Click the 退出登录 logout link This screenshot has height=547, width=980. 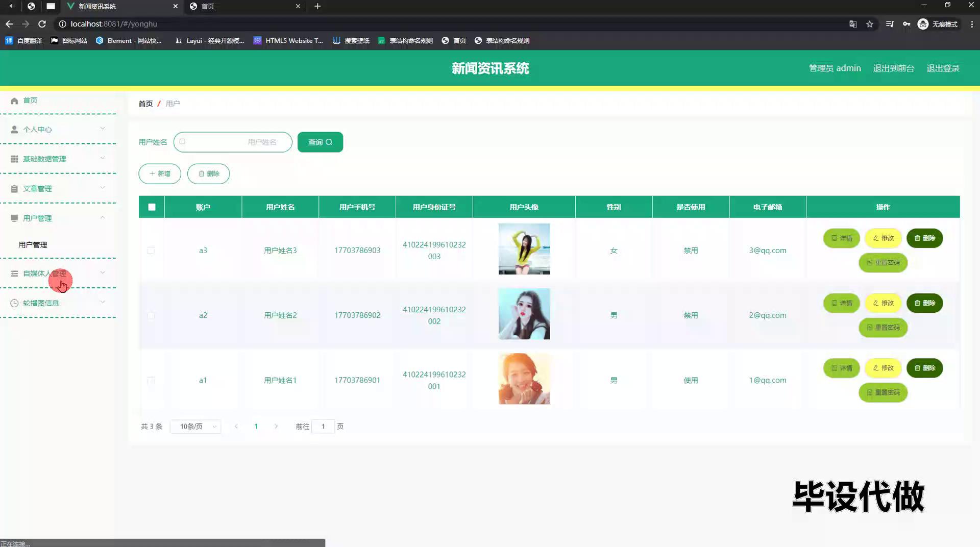(x=943, y=68)
